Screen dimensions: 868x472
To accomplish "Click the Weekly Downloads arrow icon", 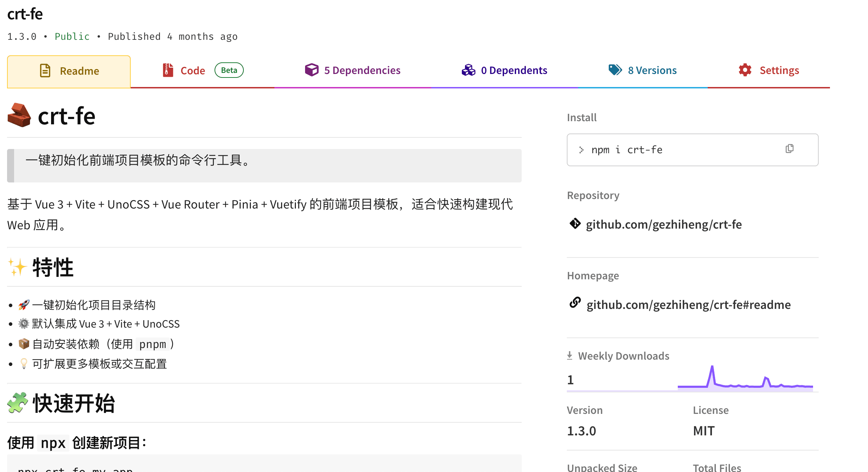I will point(570,355).
